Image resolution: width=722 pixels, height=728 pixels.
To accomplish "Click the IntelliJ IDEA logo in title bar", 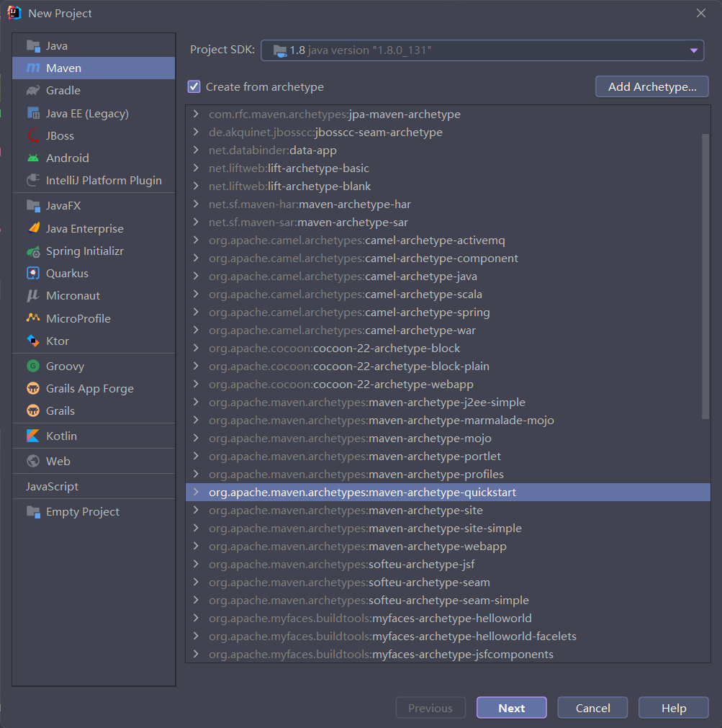I will (14, 13).
